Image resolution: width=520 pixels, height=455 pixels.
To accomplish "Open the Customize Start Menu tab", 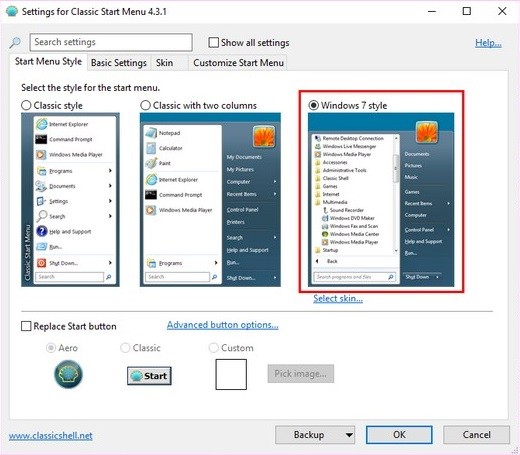I will (238, 63).
